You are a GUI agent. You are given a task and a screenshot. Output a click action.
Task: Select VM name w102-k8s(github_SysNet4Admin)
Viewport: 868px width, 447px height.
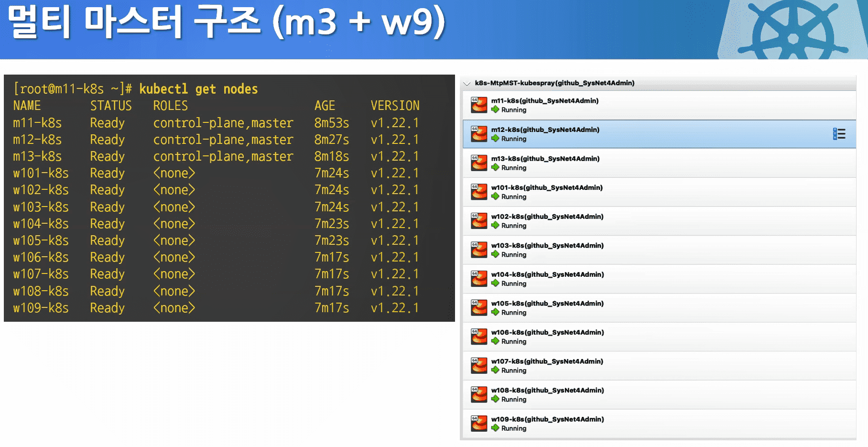pos(548,217)
